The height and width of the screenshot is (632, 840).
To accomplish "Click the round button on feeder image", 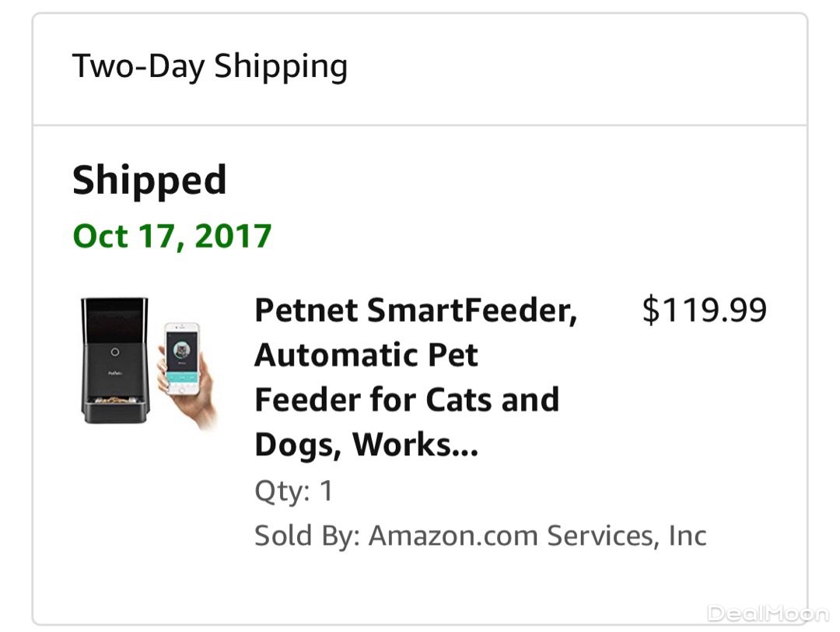I will click(x=114, y=351).
